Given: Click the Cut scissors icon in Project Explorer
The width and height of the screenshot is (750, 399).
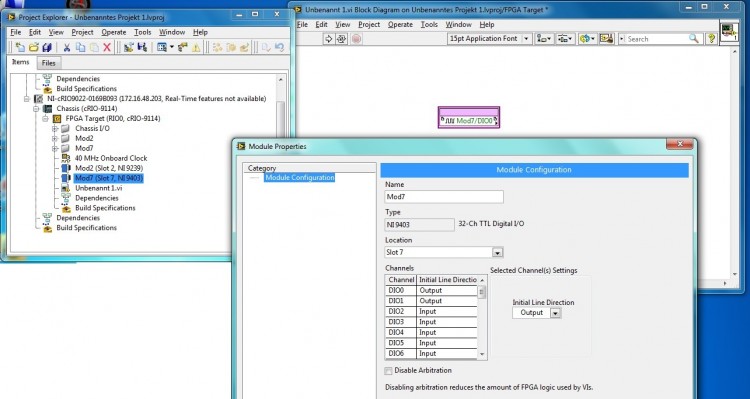Looking at the screenshot, I should [66, 47].
